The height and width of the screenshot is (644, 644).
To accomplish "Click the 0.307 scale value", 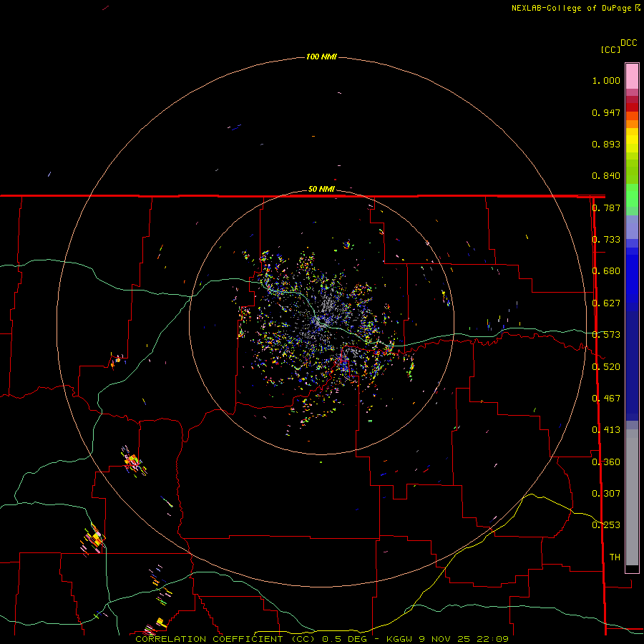I will coord(606,494).
